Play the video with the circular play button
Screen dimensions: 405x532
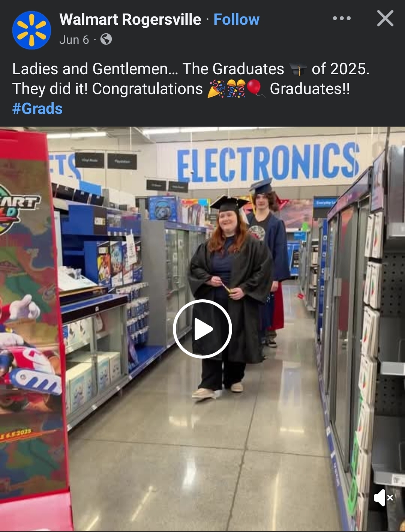tap(202, 329)
